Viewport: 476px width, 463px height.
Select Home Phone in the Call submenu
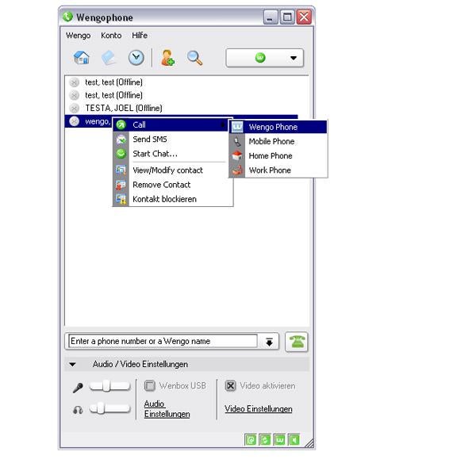point(278,155)
